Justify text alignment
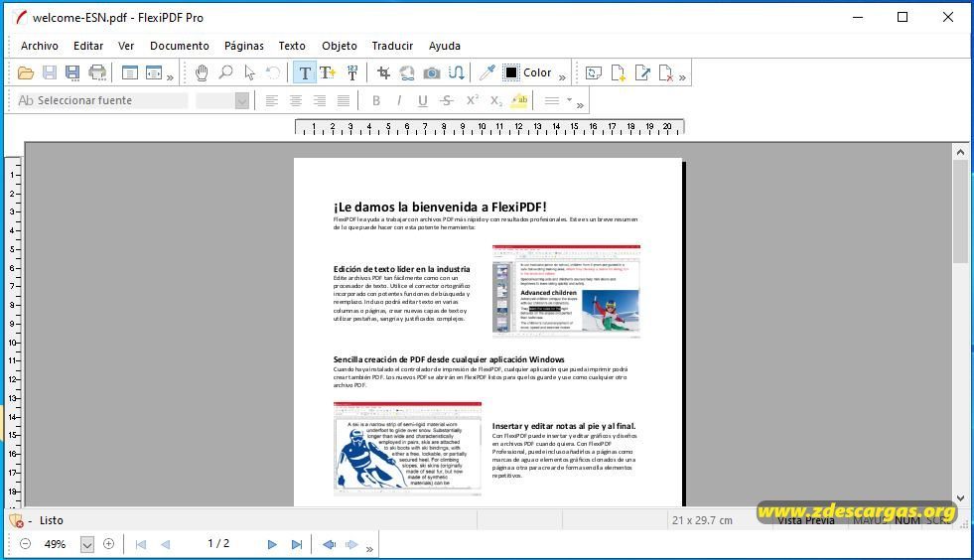Screen dimensions: 974x560 point(343,100)
